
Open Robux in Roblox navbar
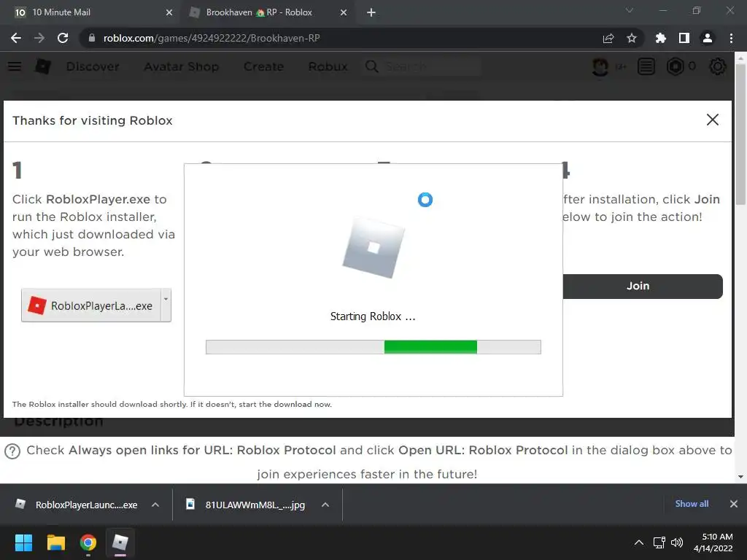pyautogui.click(x=328, y=66)
